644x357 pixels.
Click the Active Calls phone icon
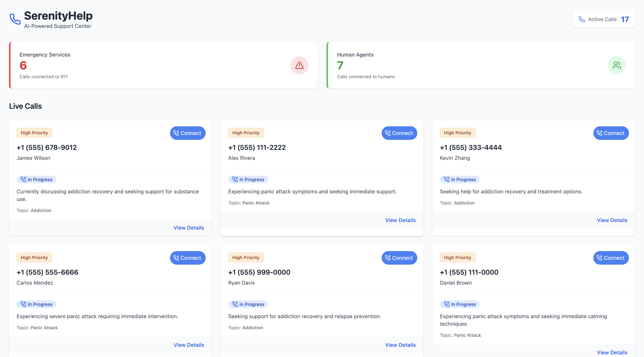[x=581, y=19]
